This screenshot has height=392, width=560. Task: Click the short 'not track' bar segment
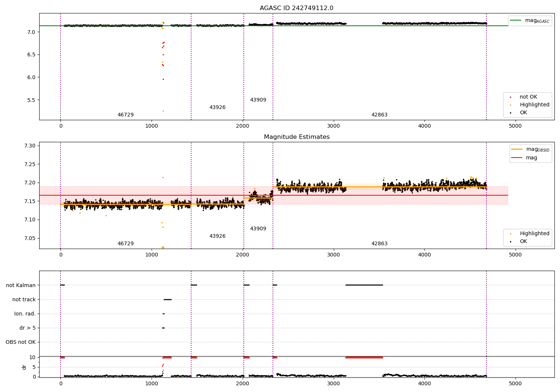pos(167,299)
